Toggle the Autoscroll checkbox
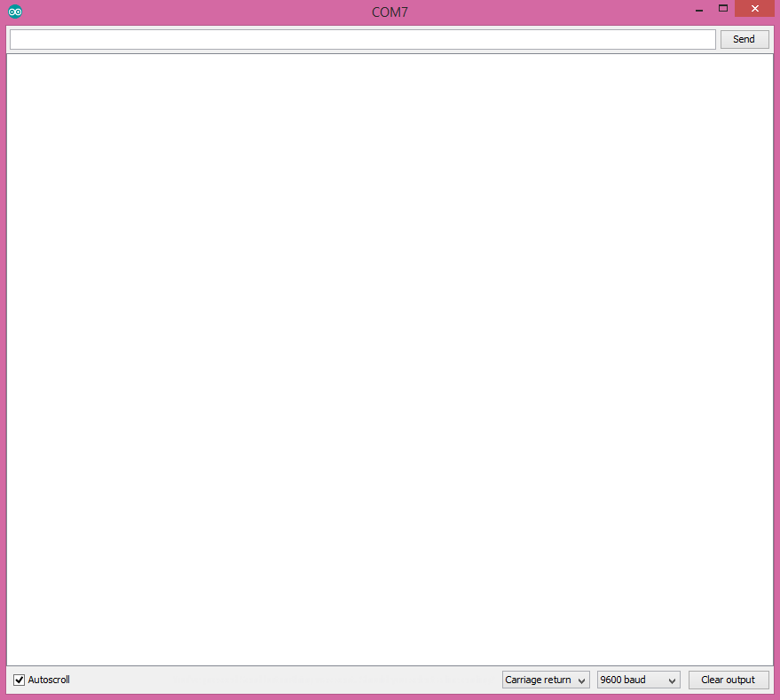The image size is (780, 700). (x=20, y=680)
